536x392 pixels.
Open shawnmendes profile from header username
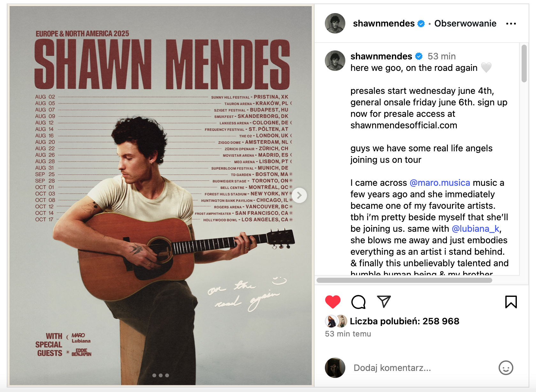click(384, 23)
